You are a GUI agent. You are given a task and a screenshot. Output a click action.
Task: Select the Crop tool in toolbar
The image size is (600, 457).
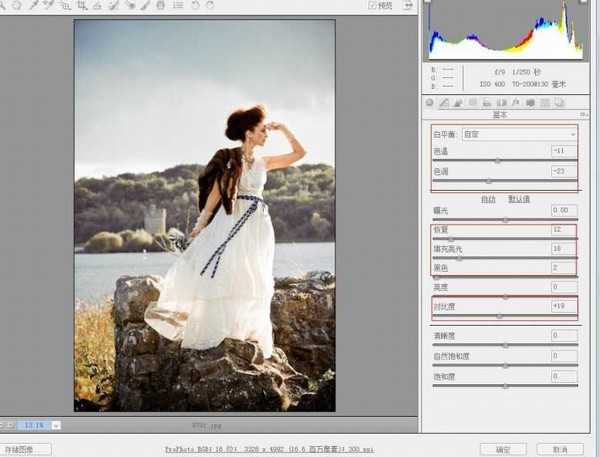(82, 5)
